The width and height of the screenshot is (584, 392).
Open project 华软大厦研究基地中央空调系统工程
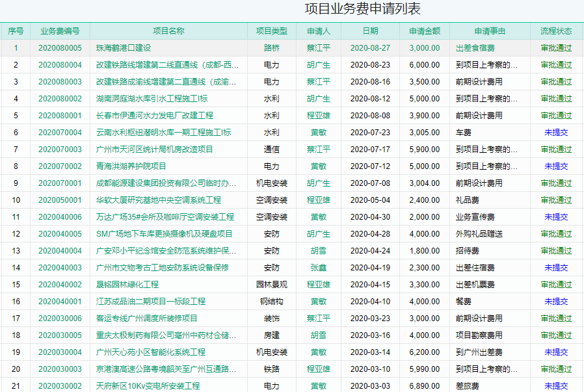(158, 200)
